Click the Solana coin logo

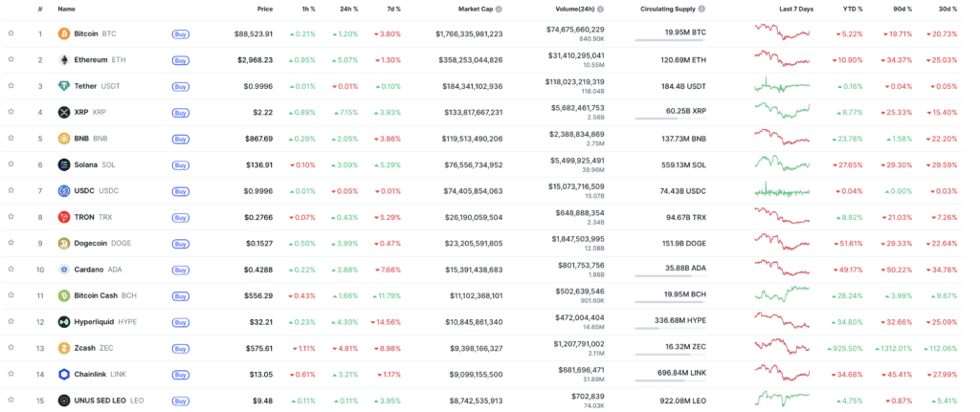click(x=63, y=164)
